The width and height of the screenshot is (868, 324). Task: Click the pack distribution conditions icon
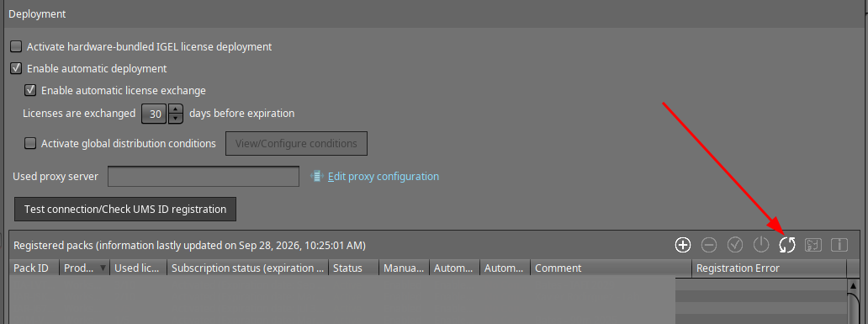pos(813,245)
